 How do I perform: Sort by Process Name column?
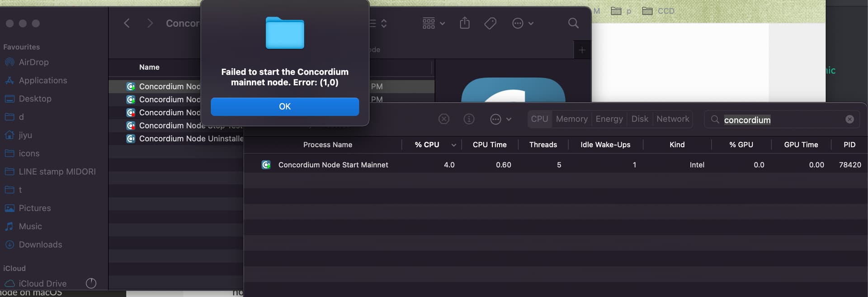coord(327,145)
